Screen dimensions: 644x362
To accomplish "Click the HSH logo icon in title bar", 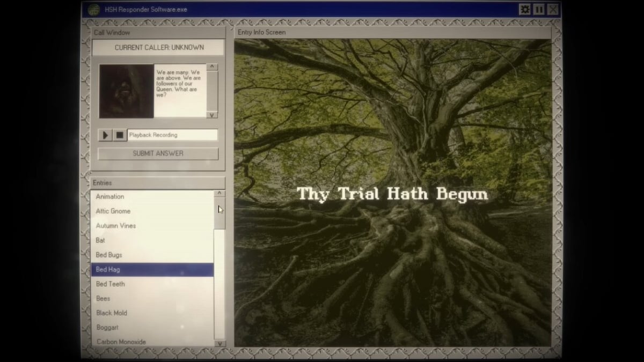I will [x=94, y=10].
